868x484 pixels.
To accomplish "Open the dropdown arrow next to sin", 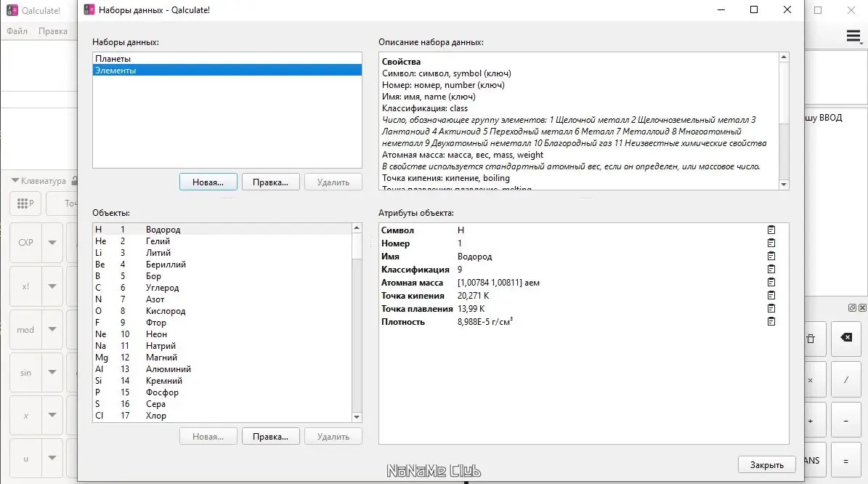I will [52, 373].
